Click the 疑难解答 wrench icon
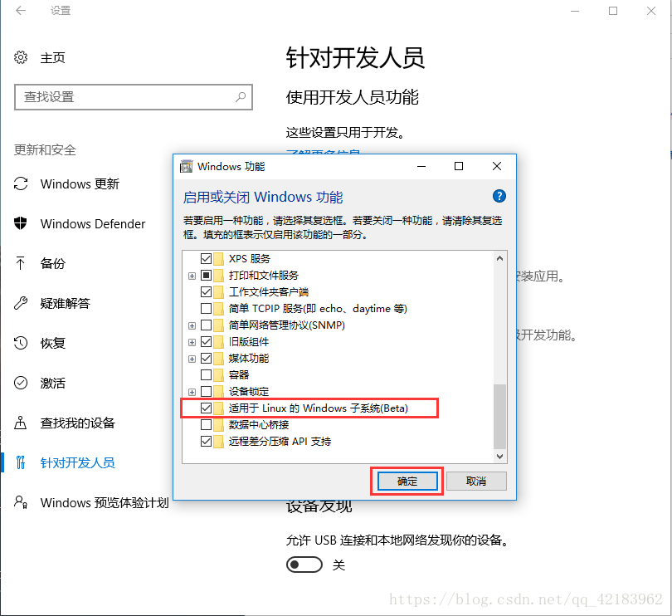Viewport: 672px width, 616px height. [21, 303]
